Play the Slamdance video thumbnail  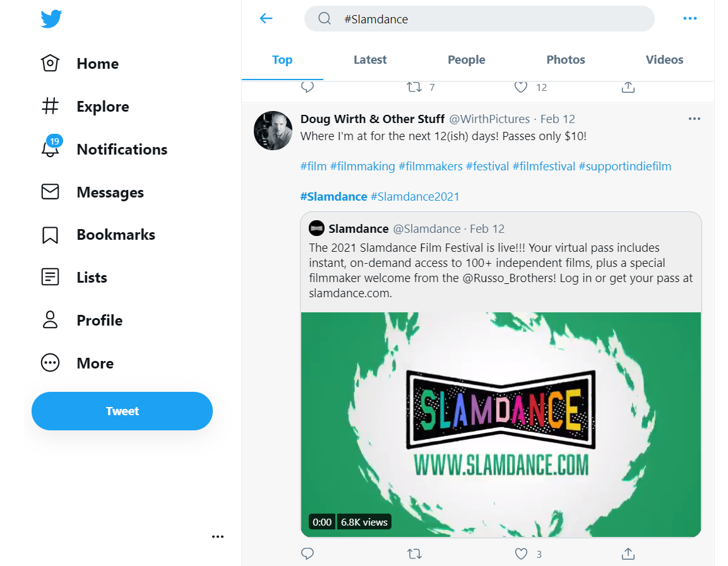pos(501,425)
